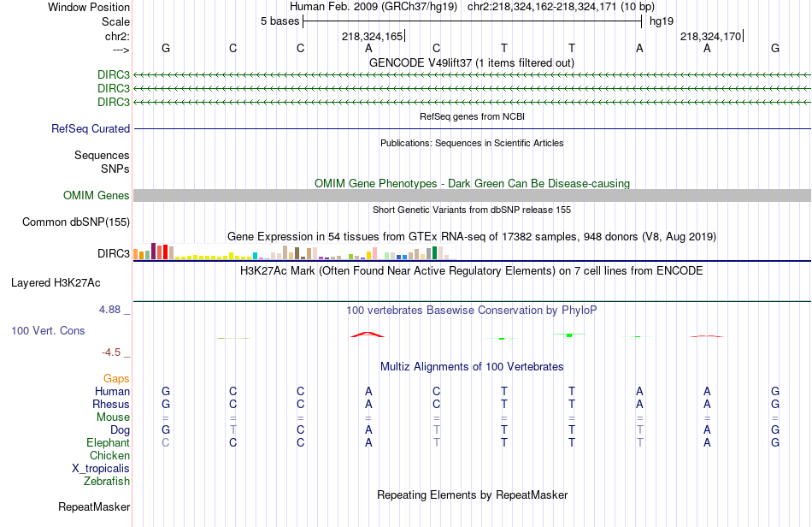The image size is (812, 527).
Task: Select the Human species row label
Action: (112, 391)
